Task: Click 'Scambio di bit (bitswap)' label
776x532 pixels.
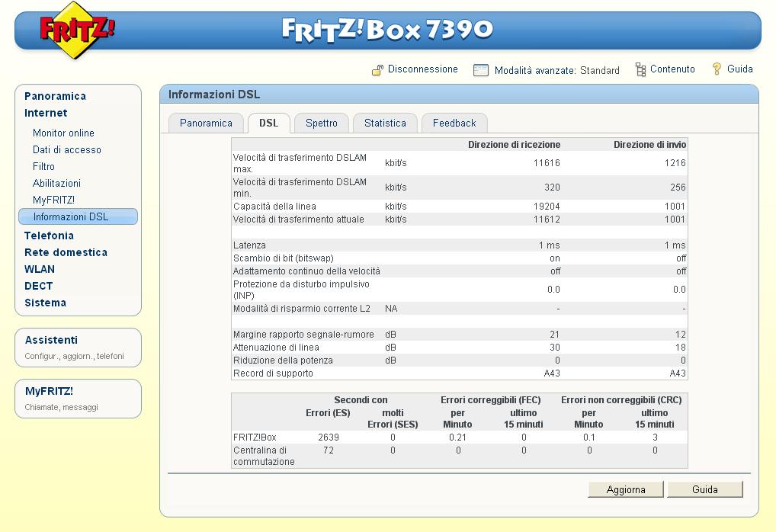Action: tap(283, 258)
